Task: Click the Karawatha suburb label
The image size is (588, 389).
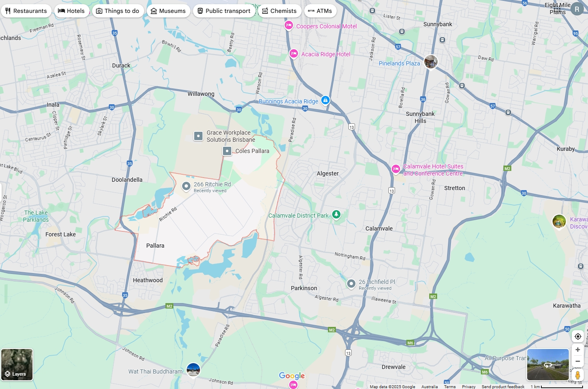Action: pos(567,306)
